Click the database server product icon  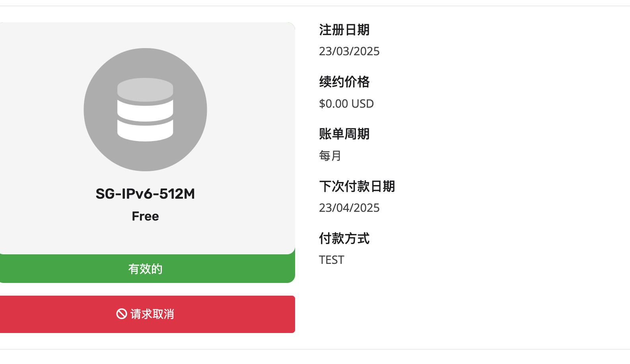click(145, 110)
